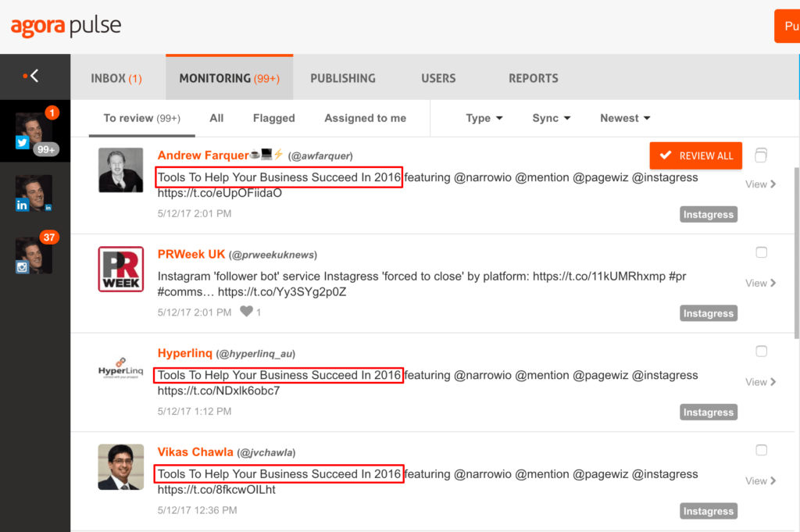Select the Twitter profile in the sidebar
Image resolution: width=800 pixels, height=532 pixels.
tap(34, 130)
